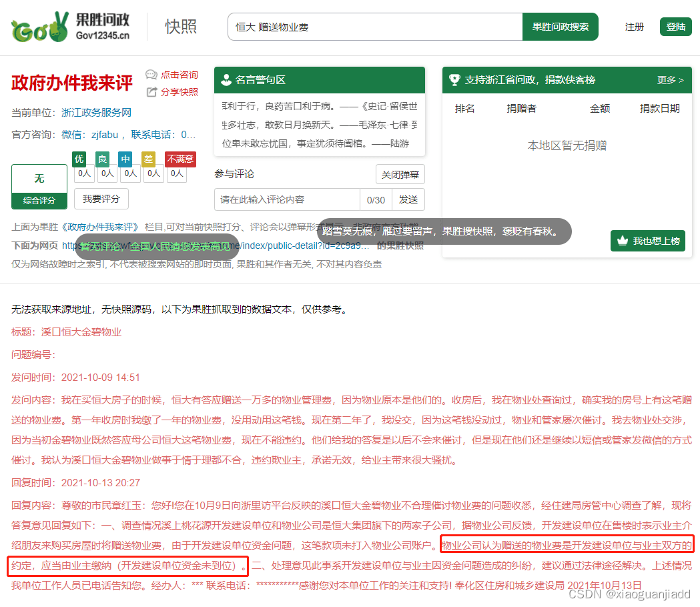Select the 良 rating badge

102,159
